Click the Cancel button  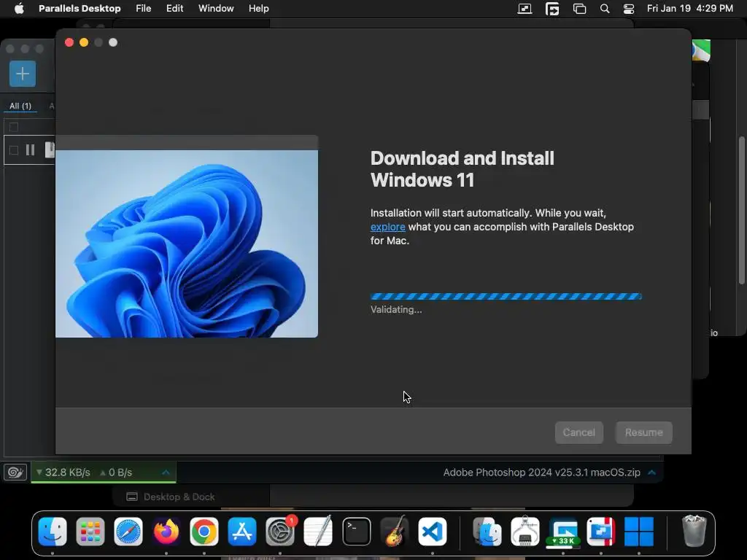pyautogui.click(x=578, y=432)
